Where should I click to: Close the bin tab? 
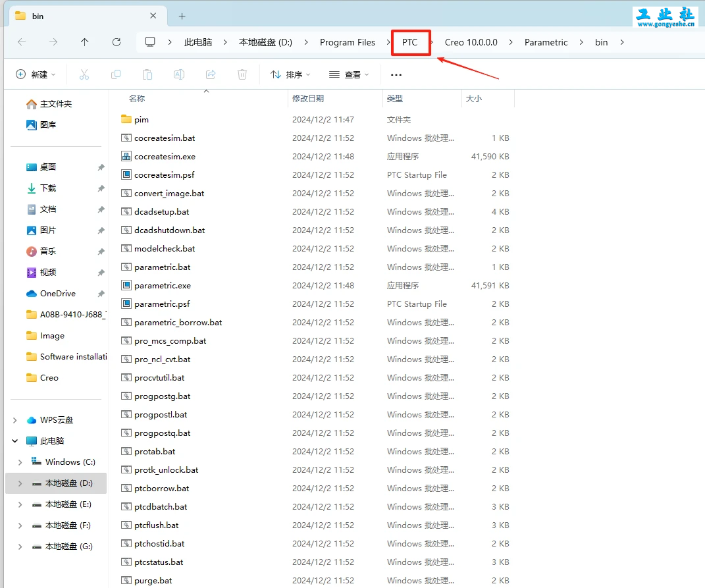153,16
